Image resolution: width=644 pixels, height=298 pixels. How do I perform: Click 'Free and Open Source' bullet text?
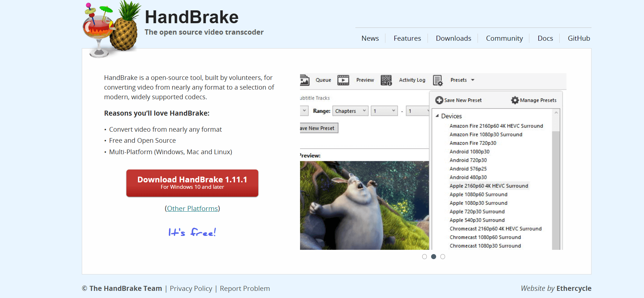[x=142, y=141]
